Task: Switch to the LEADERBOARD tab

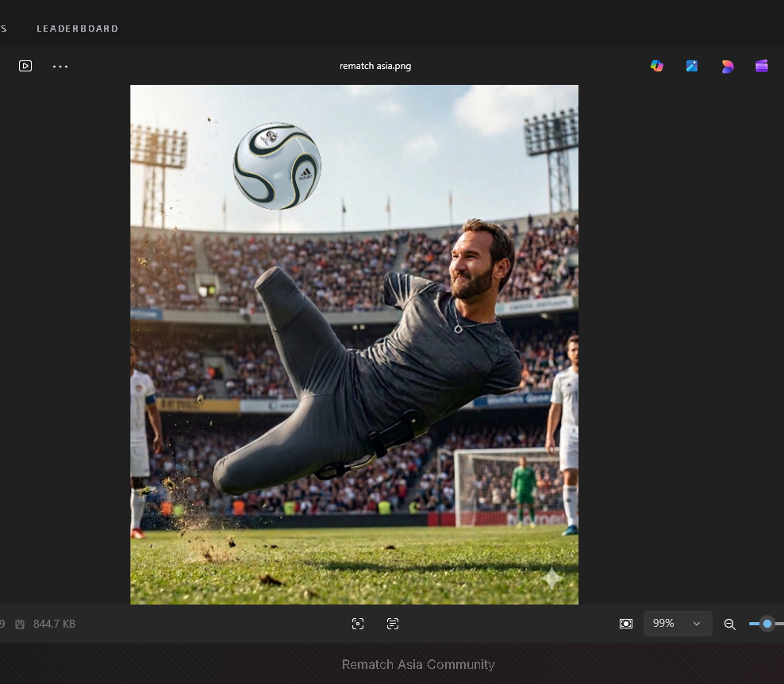Action: click(78, 29)
